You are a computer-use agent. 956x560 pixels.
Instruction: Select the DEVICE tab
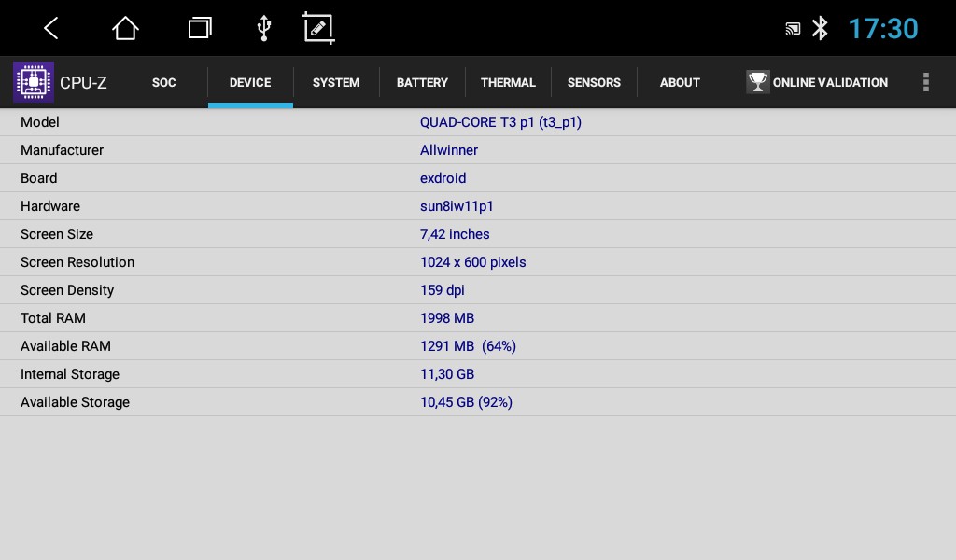tap(250, 82)
